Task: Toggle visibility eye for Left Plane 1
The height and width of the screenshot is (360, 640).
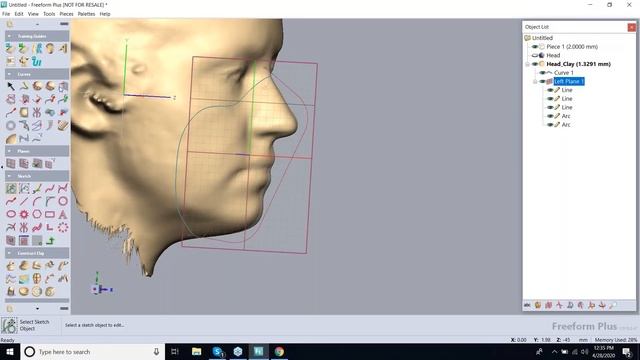Action: pyautogui.click(x=542, y=81)
